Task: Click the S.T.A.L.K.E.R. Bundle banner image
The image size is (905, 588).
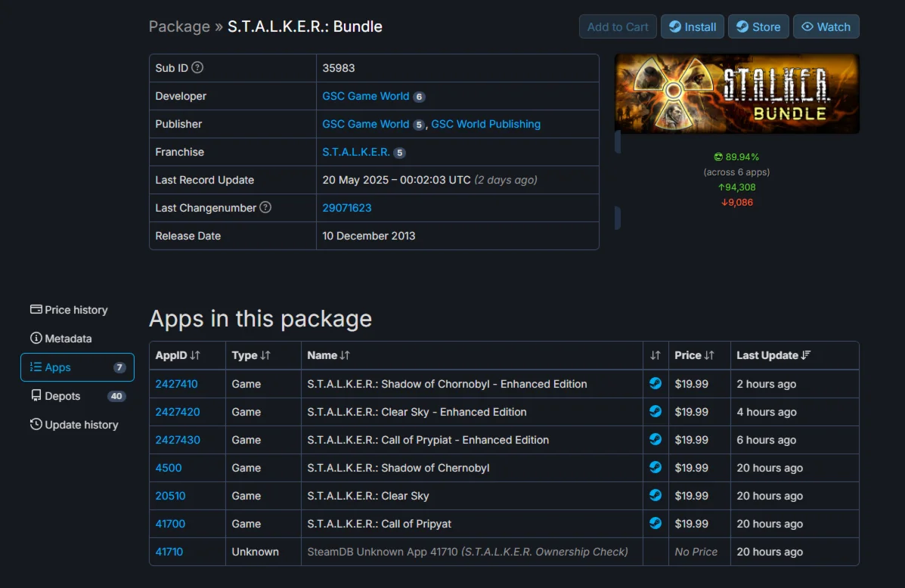Action: point(737,94)
